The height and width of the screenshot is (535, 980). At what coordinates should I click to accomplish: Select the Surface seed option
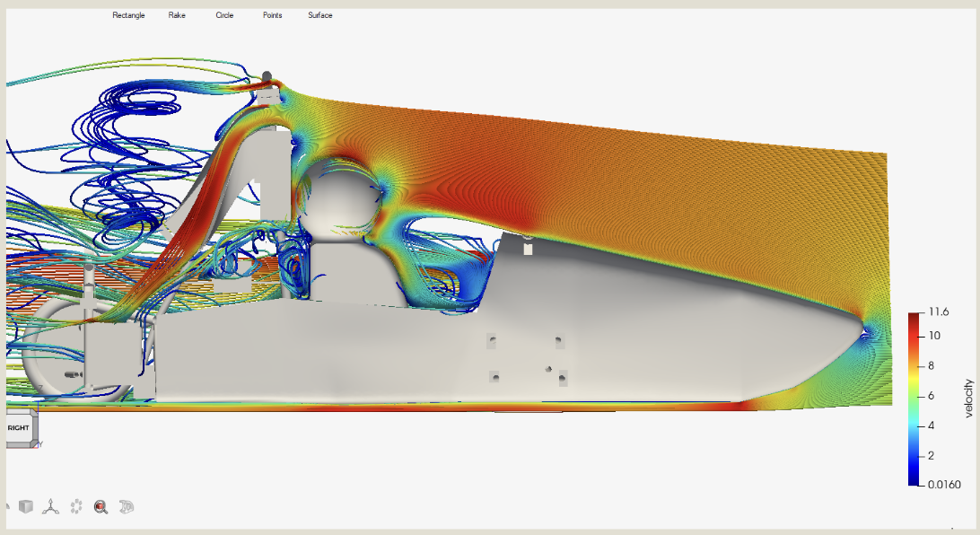(320, 15)
